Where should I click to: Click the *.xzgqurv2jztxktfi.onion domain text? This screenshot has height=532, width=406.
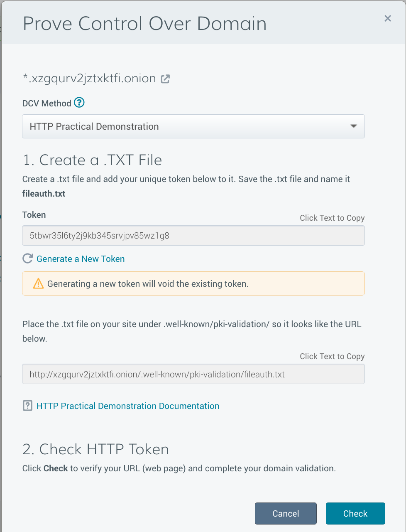(89, 78)
